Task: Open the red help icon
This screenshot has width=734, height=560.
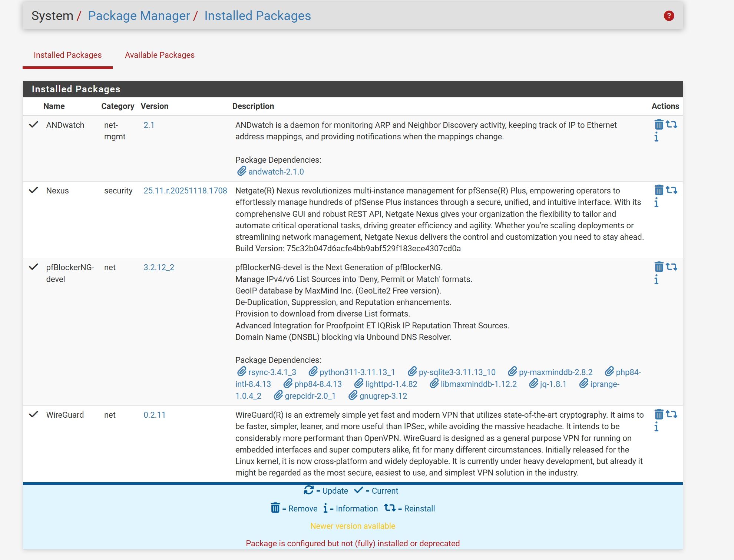Action: coord(669,16)
